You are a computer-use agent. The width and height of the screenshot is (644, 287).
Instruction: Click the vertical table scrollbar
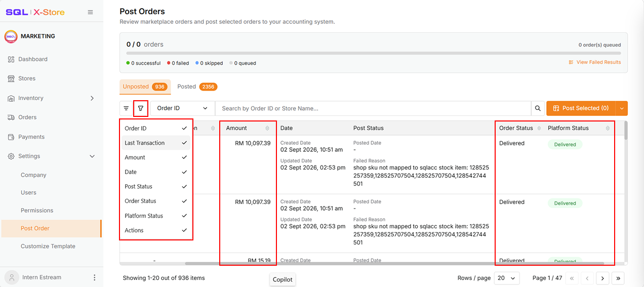click(626, 131)
